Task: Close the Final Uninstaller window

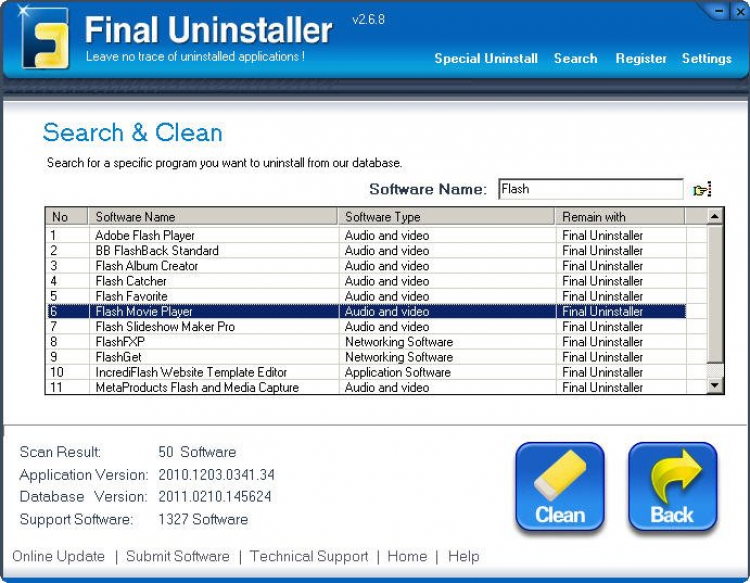Action: pos(739,11)
